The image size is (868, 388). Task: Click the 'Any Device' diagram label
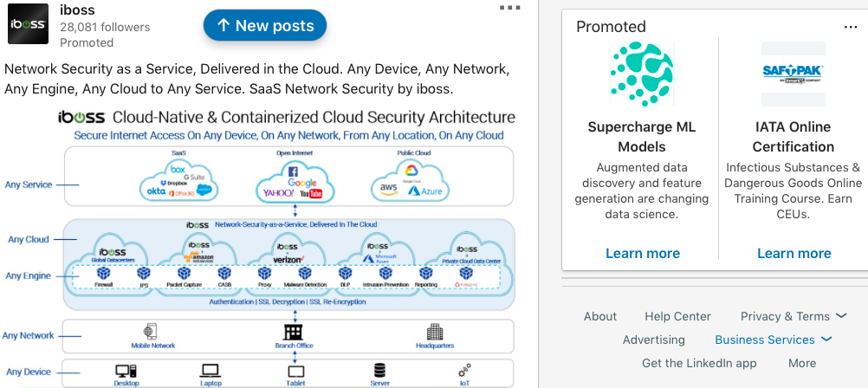pyautogui.click(x=29, y=372)
